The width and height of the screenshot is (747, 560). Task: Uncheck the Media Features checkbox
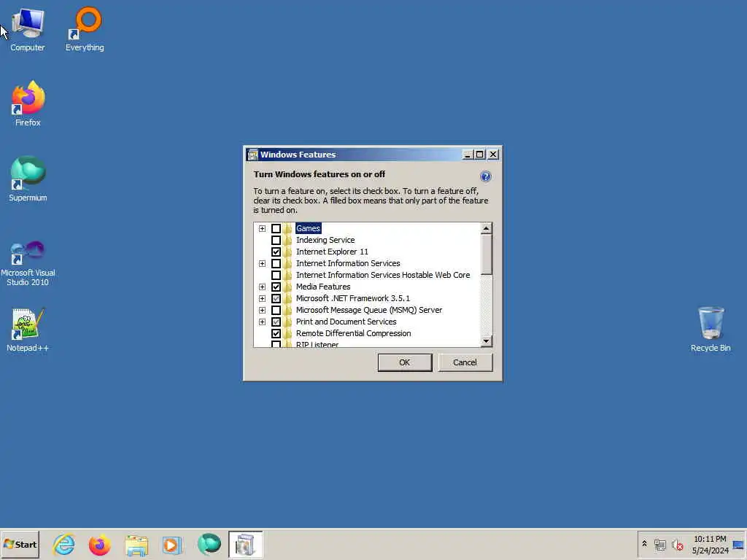click(x=276, y=287)
